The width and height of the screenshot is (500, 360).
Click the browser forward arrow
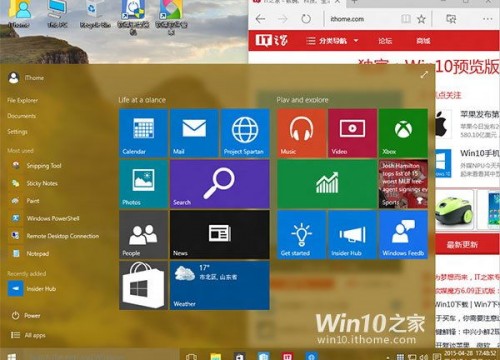click(x=282, y=19)
